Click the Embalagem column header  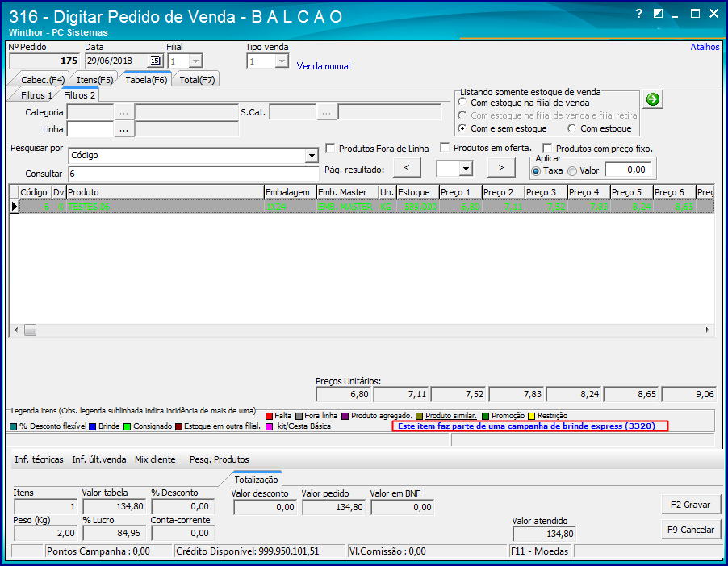click(x=291, y=192)
